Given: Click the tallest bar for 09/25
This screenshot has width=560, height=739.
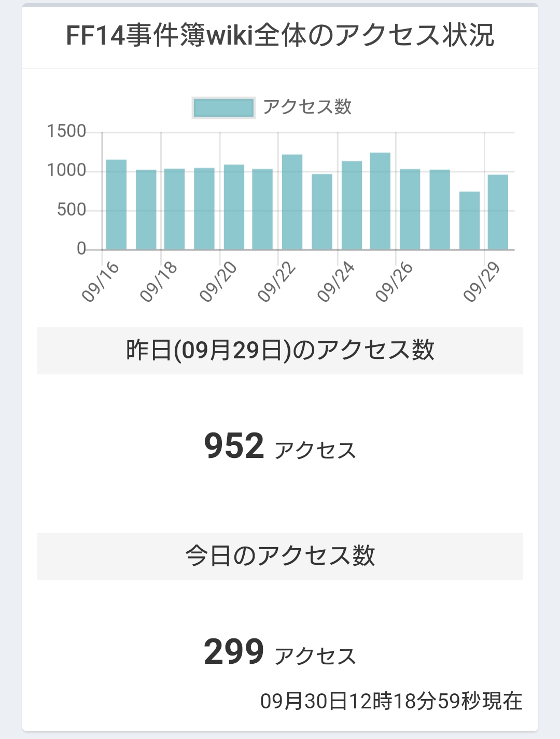Looking at the screenshot, I should click(380, 201).
